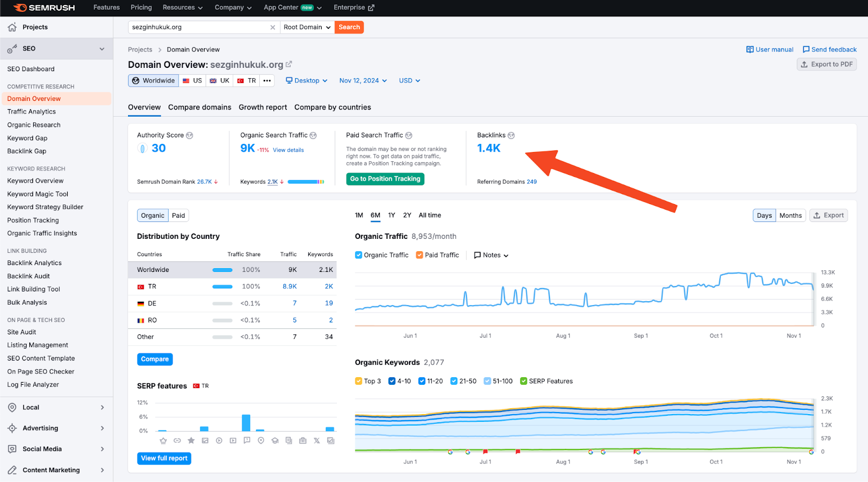The image size is (868, 482).
Task: Click Worldwide traffic share bar
Action: pyautogui.click(x=222, y=270)
